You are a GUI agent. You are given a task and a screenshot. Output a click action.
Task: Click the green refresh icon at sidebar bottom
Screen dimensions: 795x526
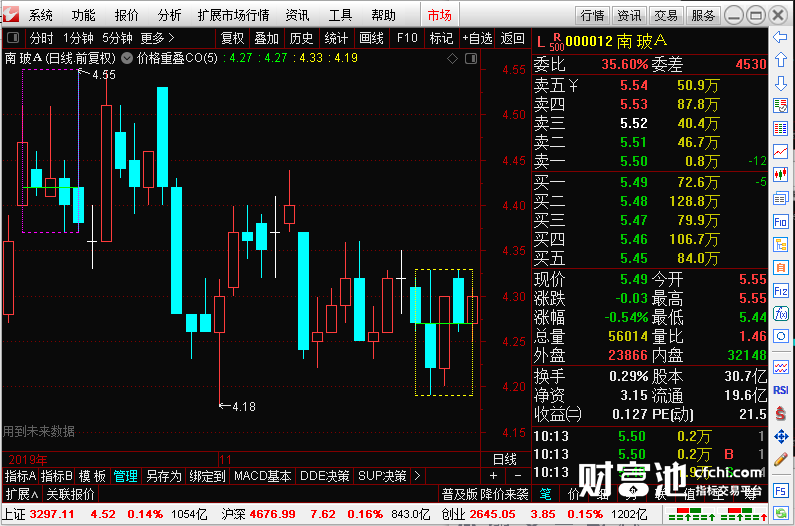point(780,513)
